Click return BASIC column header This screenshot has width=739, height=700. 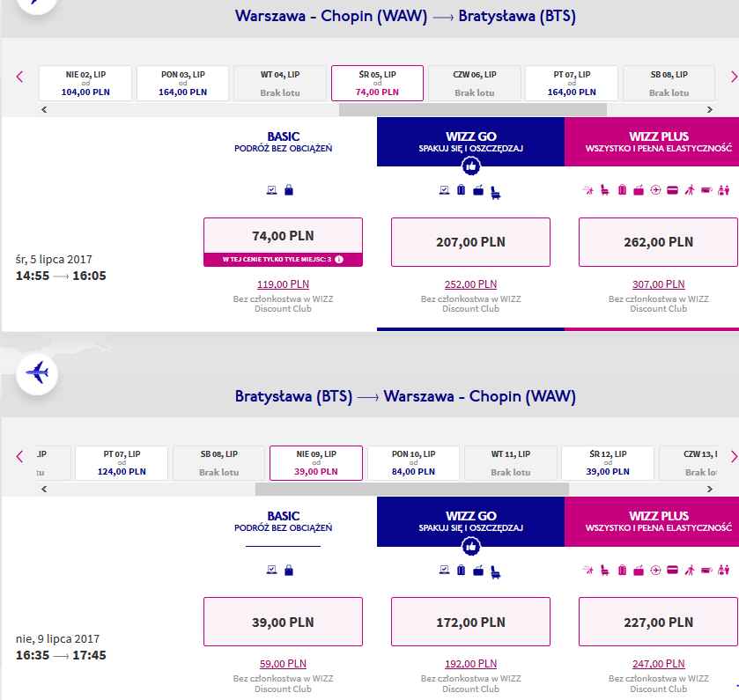[283, 521]
